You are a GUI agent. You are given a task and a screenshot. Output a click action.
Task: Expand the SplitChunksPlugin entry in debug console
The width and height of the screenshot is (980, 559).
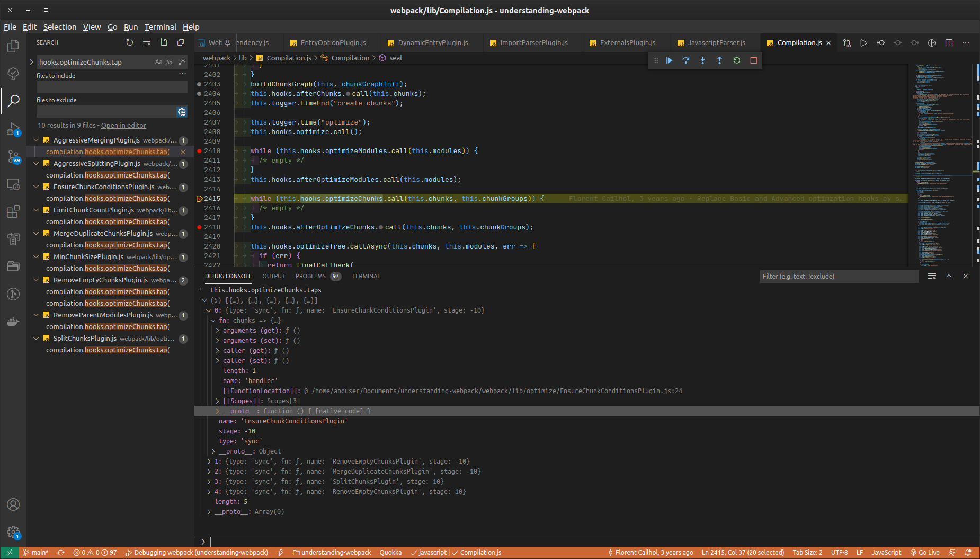tap(209, 481)
